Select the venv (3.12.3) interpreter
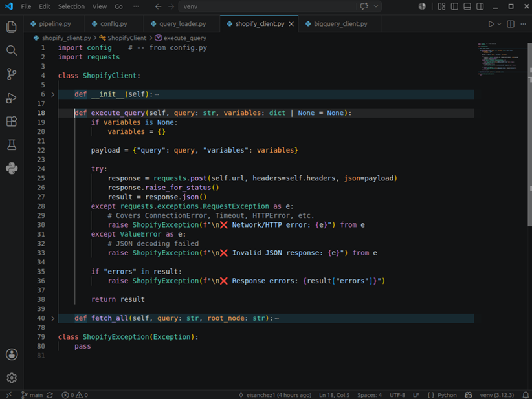 click(x=496, y=395)
